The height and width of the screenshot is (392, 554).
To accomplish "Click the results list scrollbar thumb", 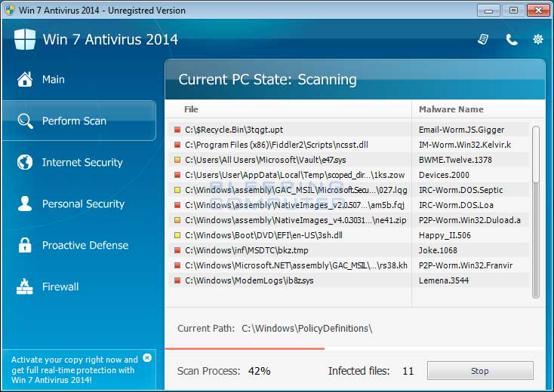I will pyautogui.click(x=536, y=155).
